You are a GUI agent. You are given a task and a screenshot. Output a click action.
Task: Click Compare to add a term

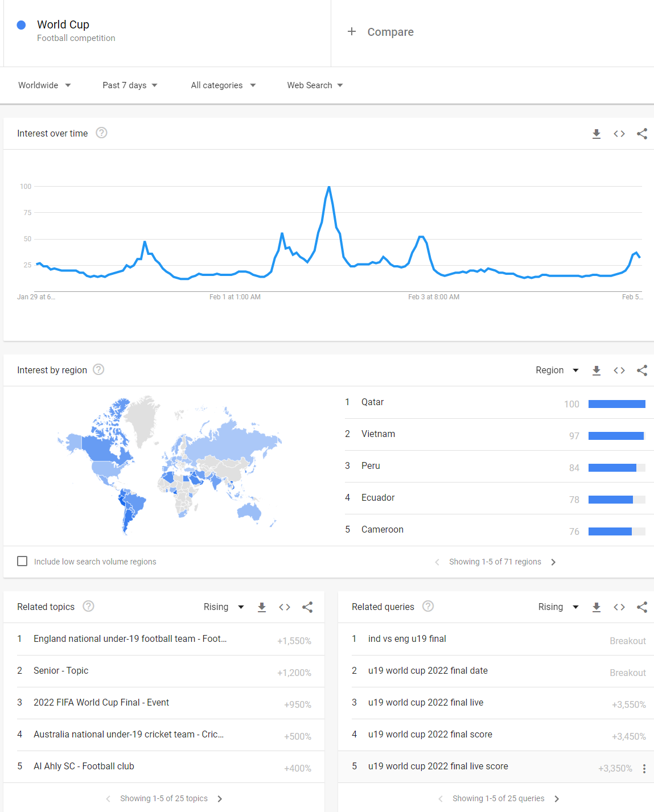(x=381, y=32)
